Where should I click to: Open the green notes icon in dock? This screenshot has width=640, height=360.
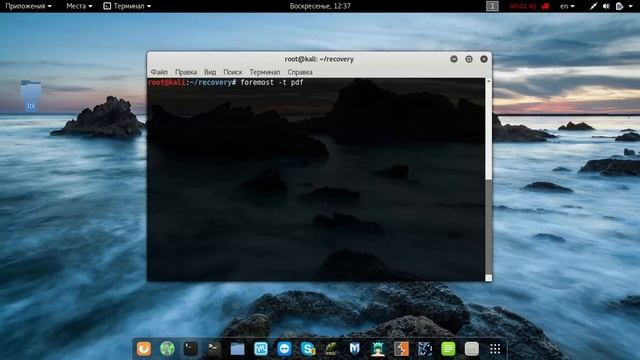448,349
